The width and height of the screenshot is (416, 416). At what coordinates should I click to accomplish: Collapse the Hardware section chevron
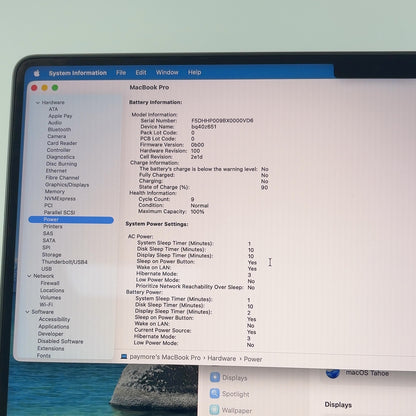38,103
